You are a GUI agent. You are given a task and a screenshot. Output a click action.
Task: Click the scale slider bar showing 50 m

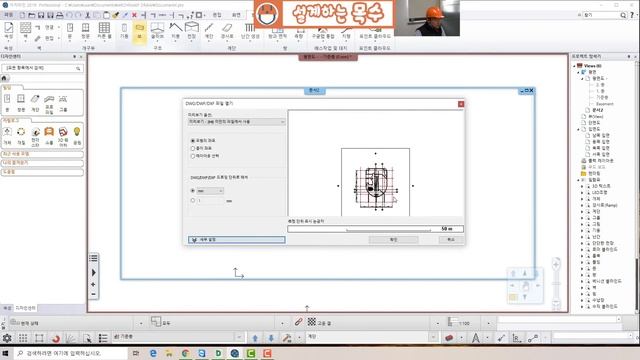(376, 229)
